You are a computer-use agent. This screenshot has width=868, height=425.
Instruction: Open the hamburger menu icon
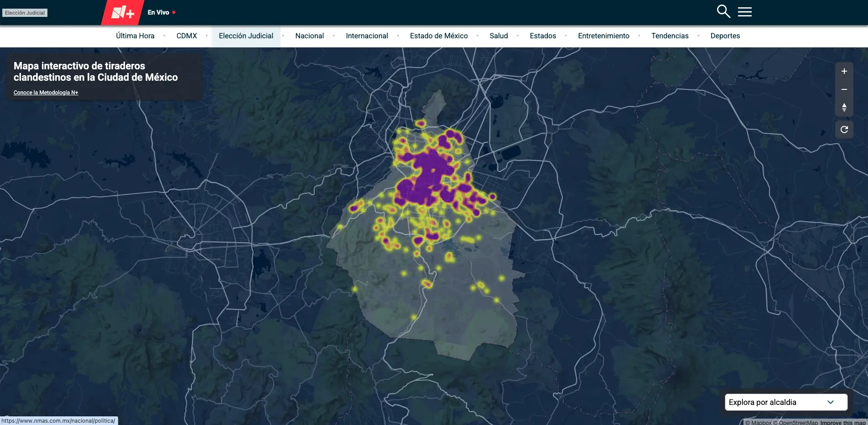(744, 12)
